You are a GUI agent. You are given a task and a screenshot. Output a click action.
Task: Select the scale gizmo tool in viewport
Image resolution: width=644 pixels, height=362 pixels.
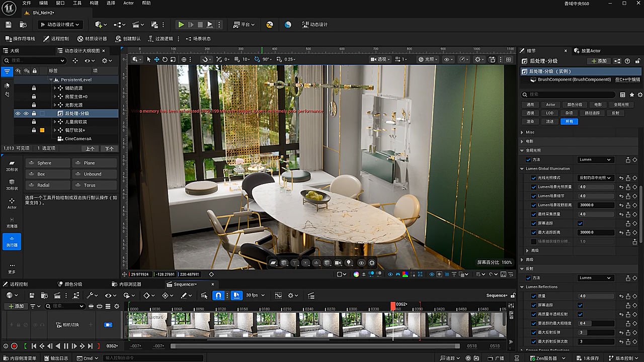pos(173,59)
